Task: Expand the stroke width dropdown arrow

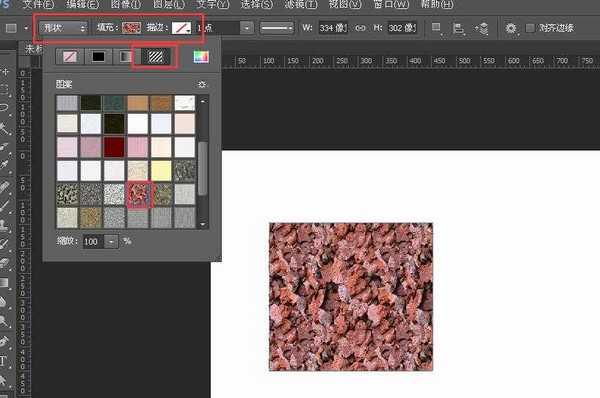Action: 247,28
